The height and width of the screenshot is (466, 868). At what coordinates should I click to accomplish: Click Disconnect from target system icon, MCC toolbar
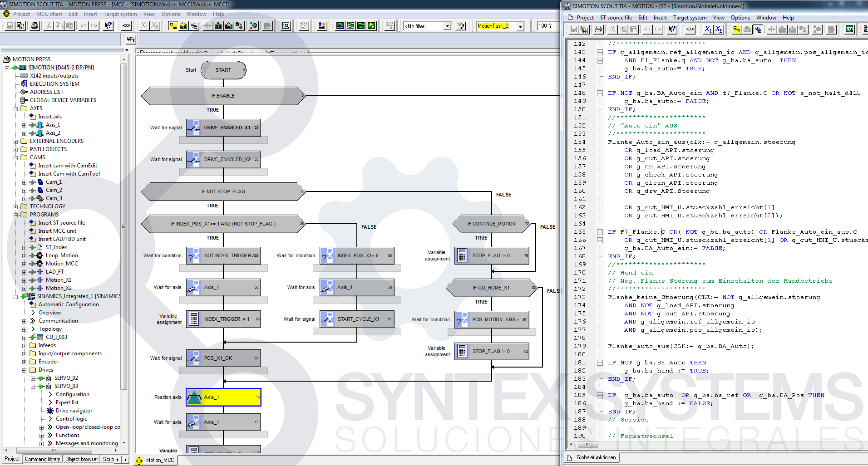click(194, 26)
